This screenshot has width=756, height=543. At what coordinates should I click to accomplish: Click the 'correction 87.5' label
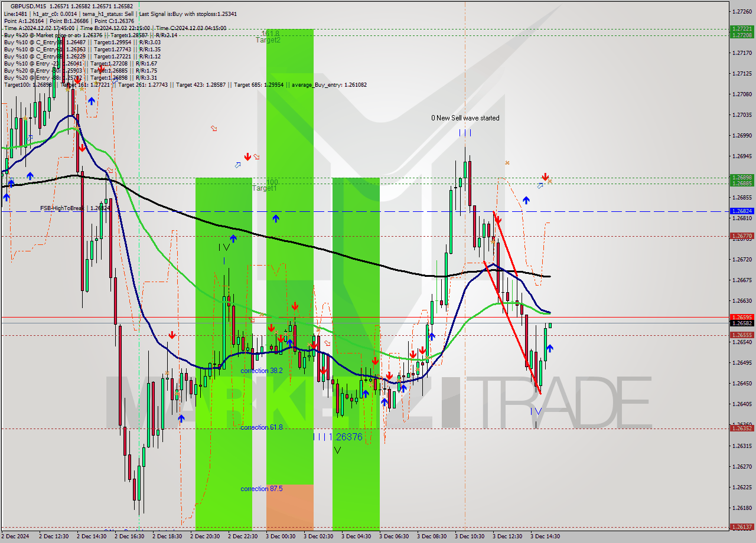point(262,489)
